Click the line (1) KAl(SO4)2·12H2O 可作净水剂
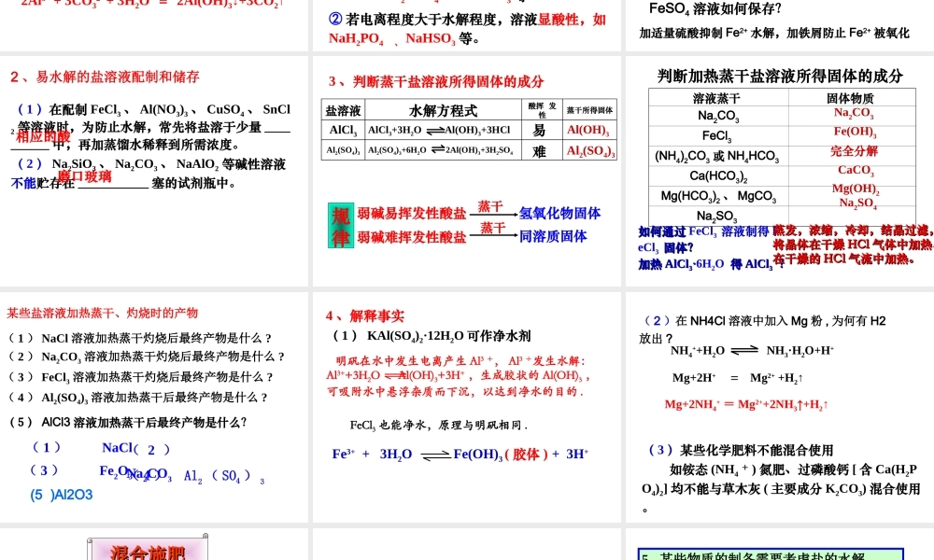The width and height of the screenshot is (934, 560). 432,336
